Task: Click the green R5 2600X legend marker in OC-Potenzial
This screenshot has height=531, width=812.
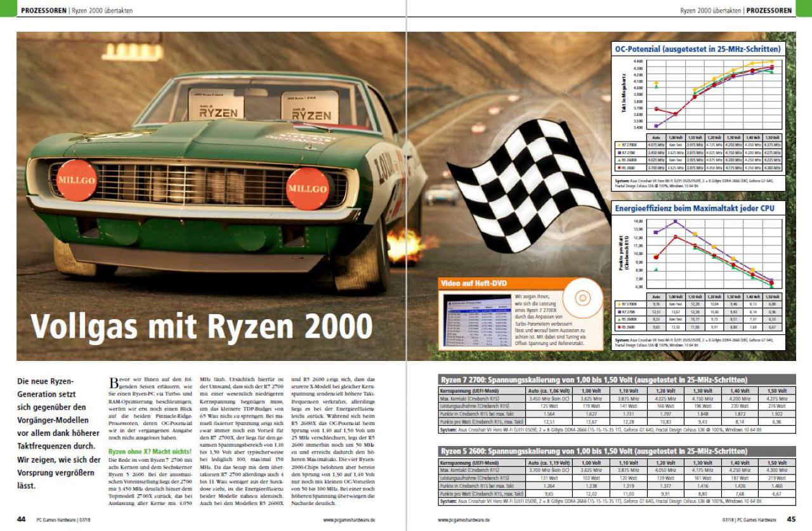Action: pyautogui.click(x=619, y=161)
